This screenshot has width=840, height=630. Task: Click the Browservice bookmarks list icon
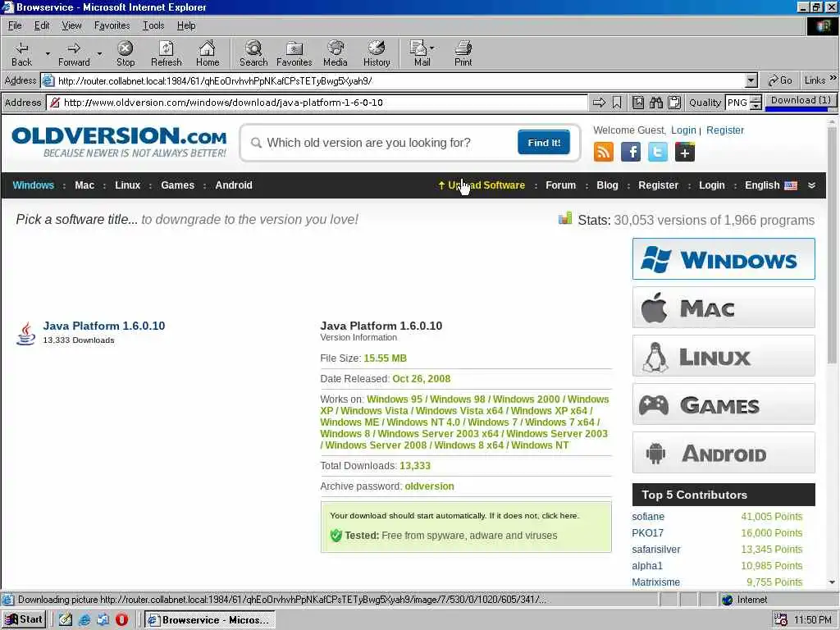[x=638, y=103]
